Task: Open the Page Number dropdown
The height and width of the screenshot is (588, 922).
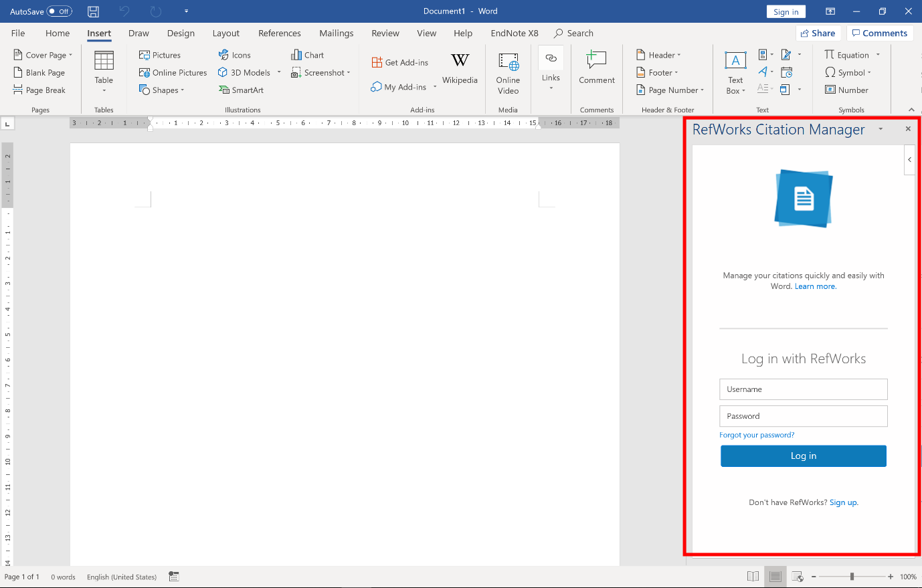Action: pyautogui.click(x=670, y=90)
